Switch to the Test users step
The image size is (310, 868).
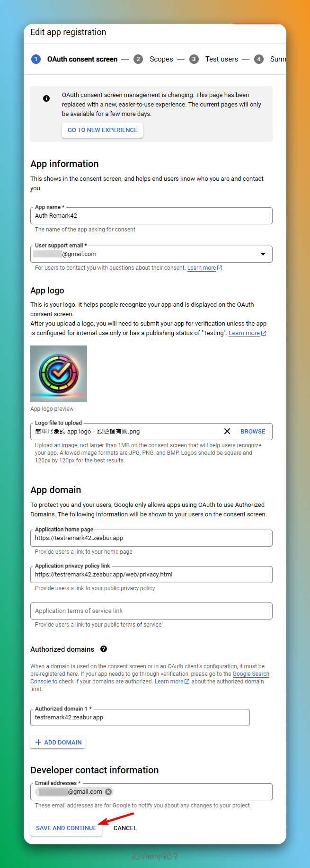pyautogui.click(x=221, y=59)
